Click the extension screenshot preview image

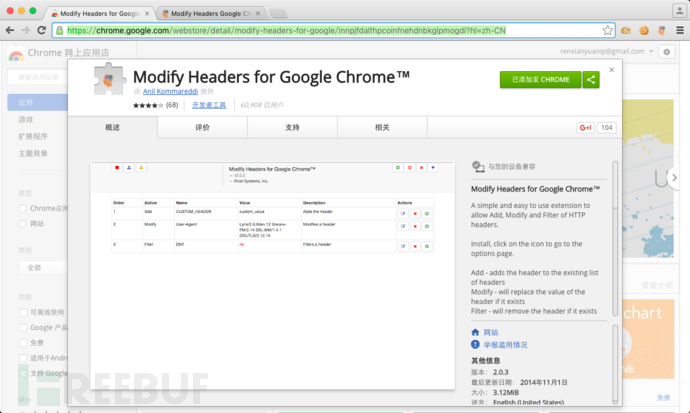(272, 275)
